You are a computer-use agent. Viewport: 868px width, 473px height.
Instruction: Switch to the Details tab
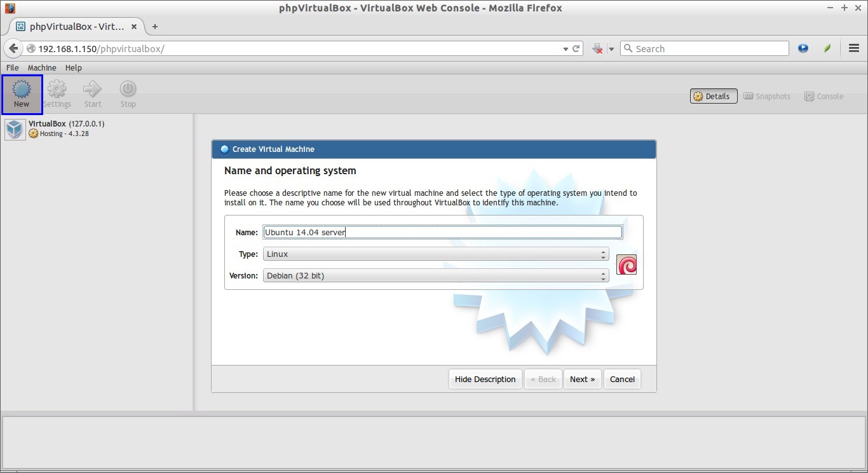point(714,96)
